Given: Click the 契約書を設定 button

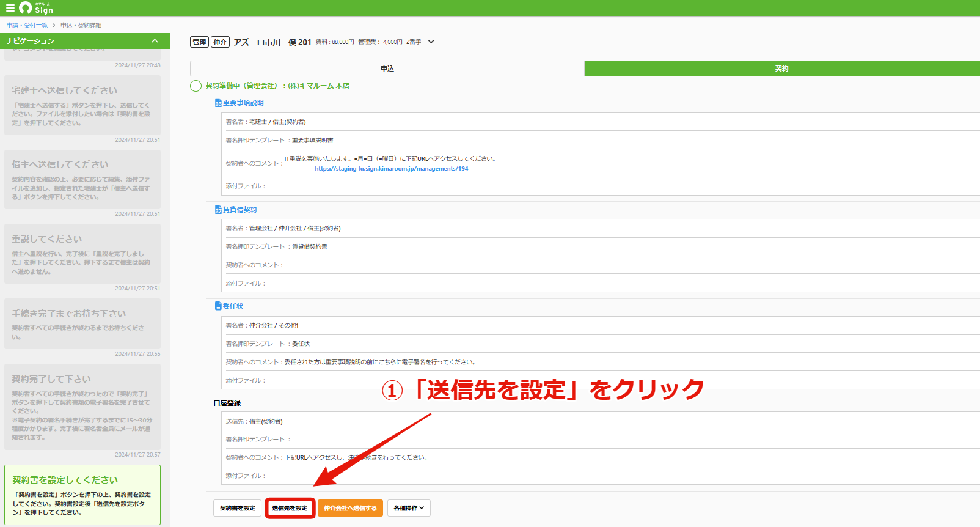Looking at the screenshot, I should (x=238, y=508).
